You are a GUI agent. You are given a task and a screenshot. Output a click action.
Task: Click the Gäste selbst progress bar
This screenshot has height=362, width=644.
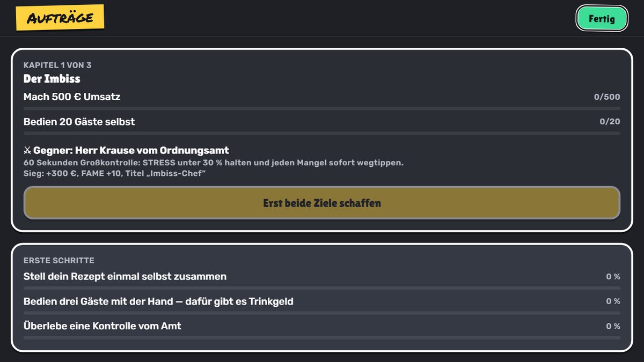point(322,133)
